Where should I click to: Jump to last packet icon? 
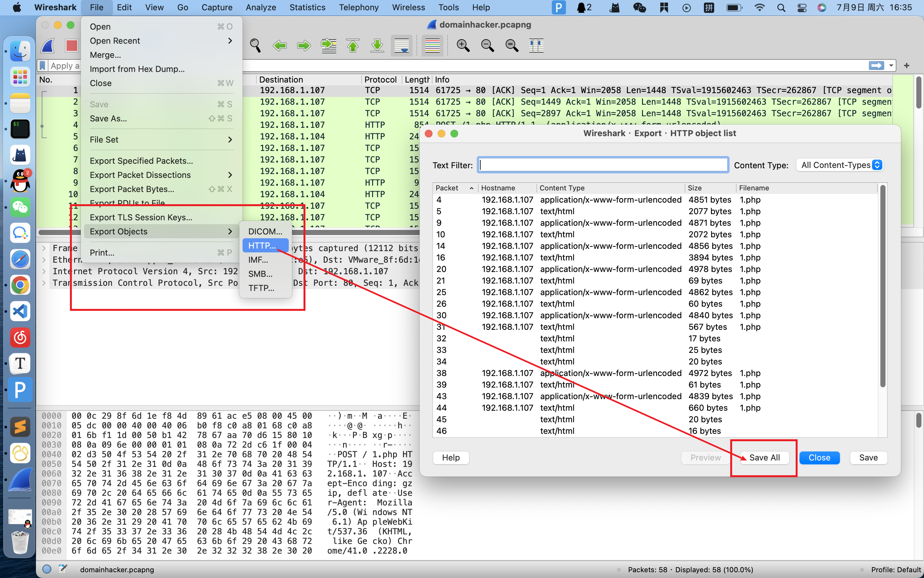[x=377, y=46]
